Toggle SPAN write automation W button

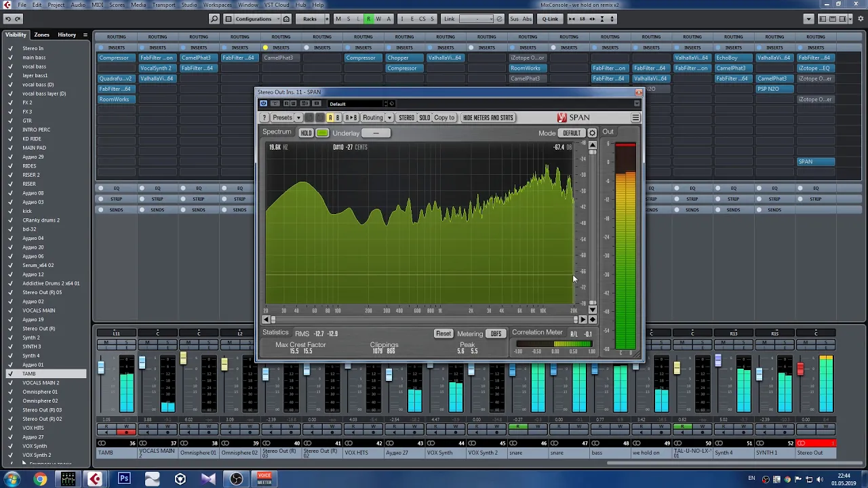coord(294,104)
